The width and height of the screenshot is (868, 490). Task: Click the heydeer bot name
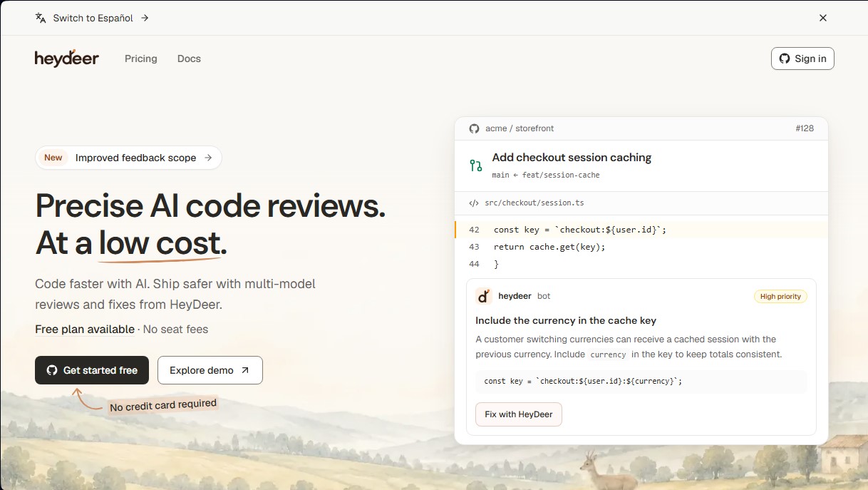pyautogui.click(x=515, y=296)
